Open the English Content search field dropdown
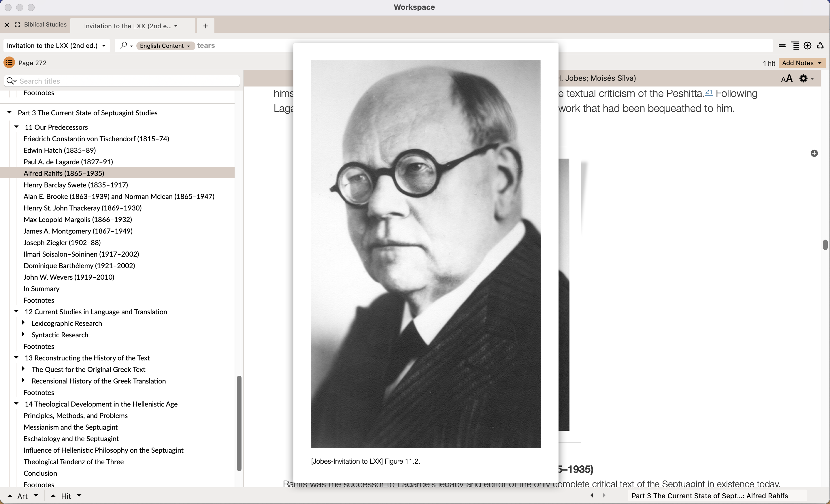Viewport: 830px width, 504px height. click(x=165, y=46)
